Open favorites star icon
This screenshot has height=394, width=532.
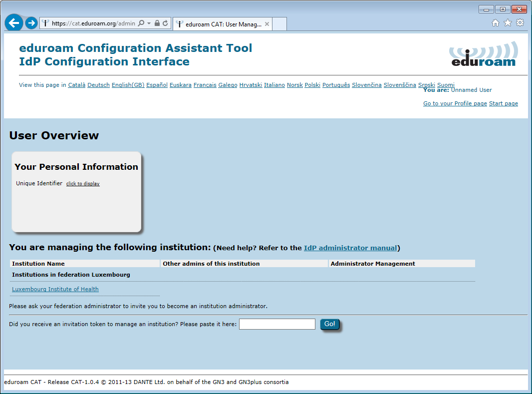[508, 23]
